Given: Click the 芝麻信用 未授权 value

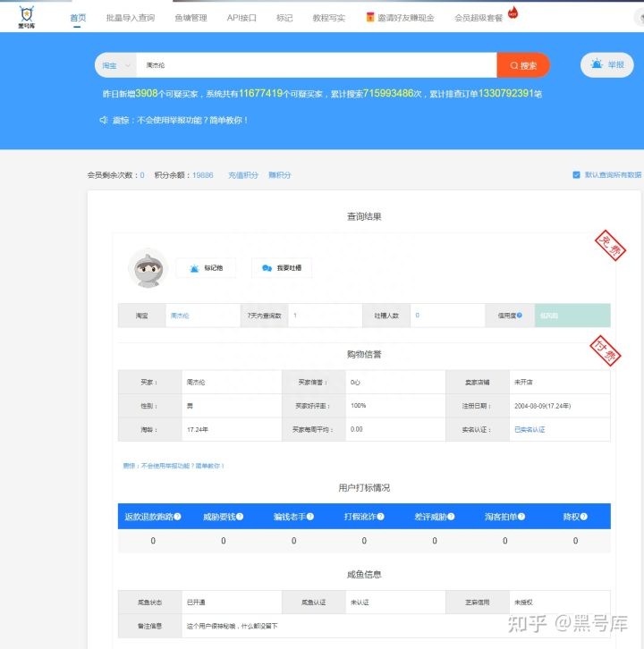Looking at the screenshot, I should [523, 603].
